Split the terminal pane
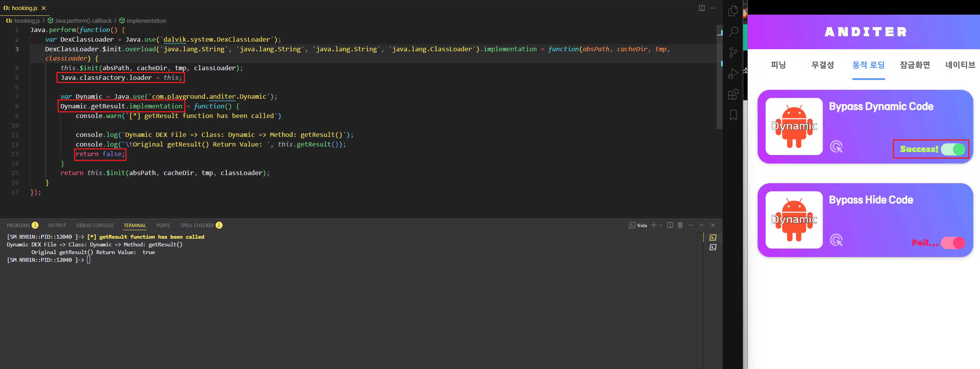The height and width of the screenshot is (369, 980). tap(670, 225)
